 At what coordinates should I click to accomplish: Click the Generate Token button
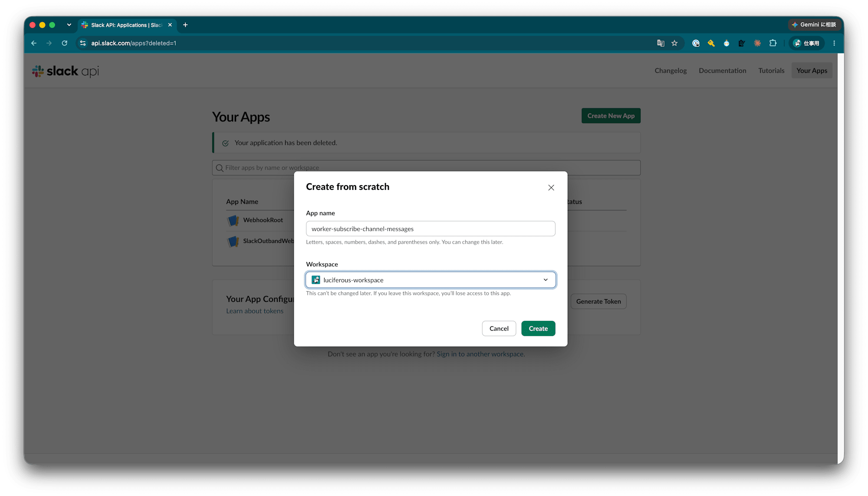point(598,301)
